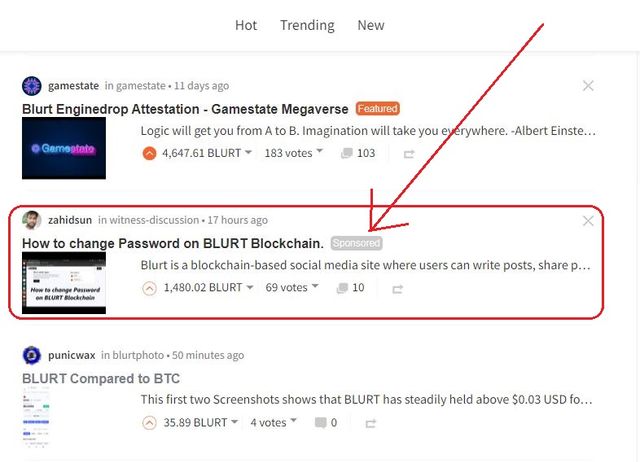Expand the 4 votes dropdown
This screenshot has width=640, height=462.
point(273,422)
